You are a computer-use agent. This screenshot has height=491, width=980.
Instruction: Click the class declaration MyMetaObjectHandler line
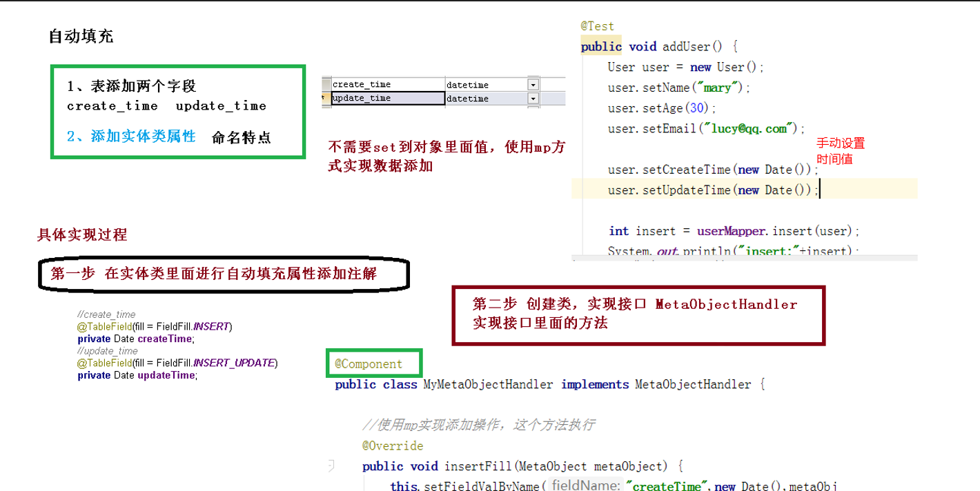click(550, 385)
